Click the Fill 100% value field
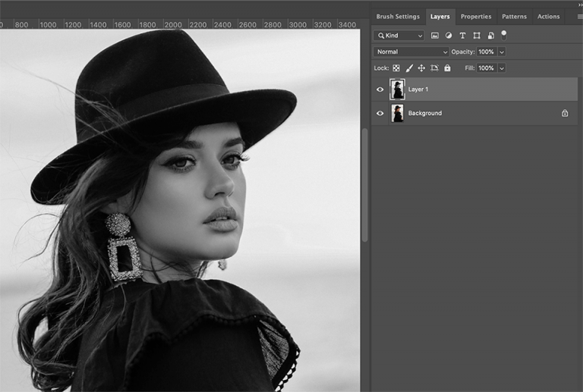The height and width of the screenshot is (392, 583). pos(487,68)
